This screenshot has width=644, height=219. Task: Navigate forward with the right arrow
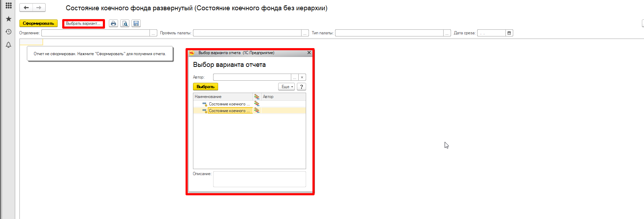tap(39, 7)
